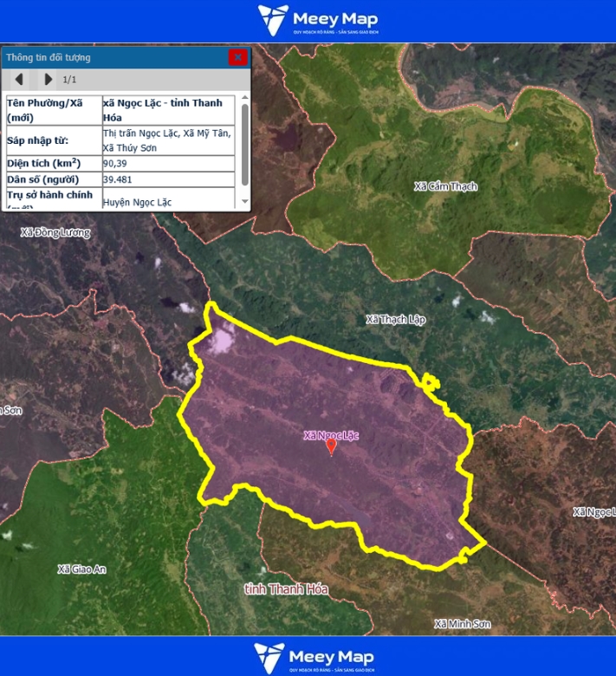The image size is (616, 676).
Task: Click the Meey Map logo in top banner
Action: [x=318, y=21]
